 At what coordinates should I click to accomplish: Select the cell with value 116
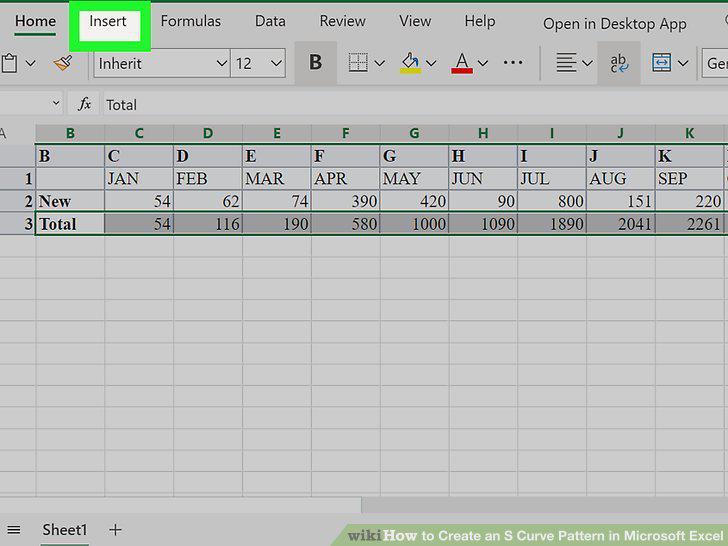pos(208,224)
